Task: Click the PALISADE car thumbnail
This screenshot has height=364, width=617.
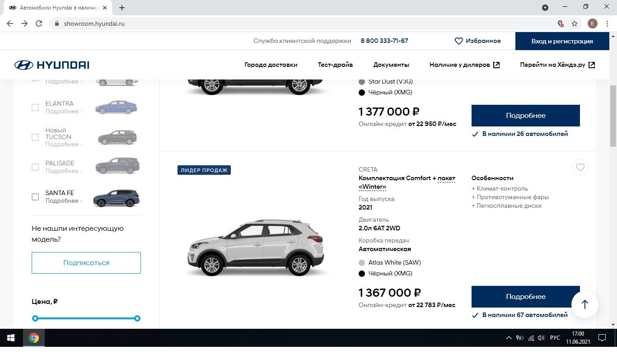Action: pyautogui.click(x=117, y=166)
